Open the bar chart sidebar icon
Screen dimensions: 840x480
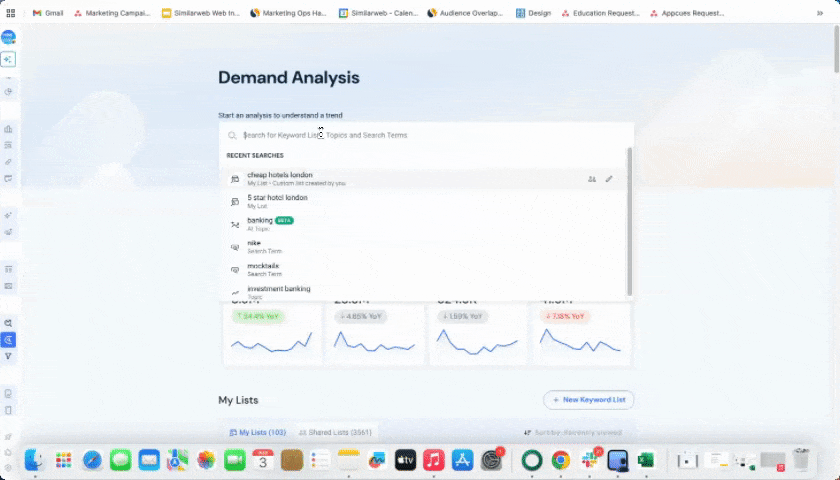[8, 129]
